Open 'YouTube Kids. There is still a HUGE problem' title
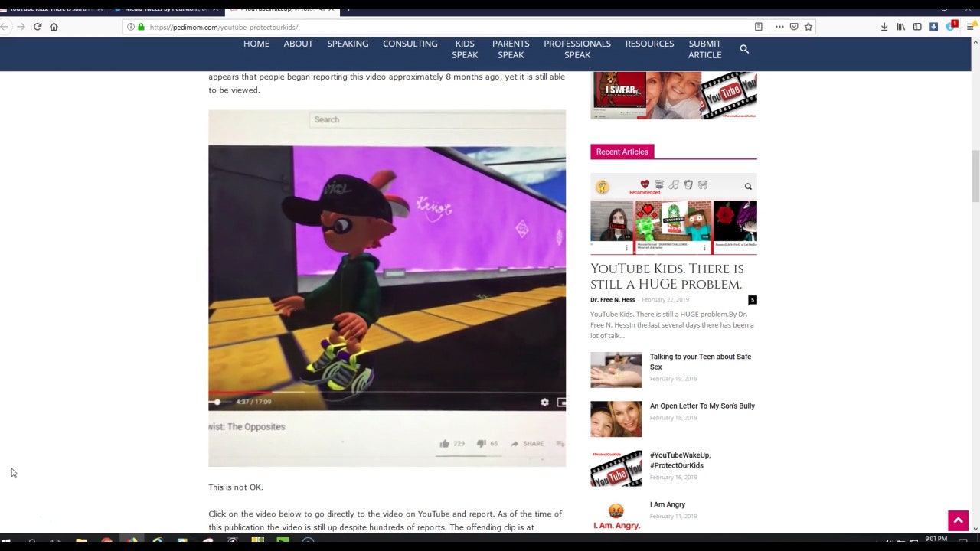The image size is (980, 551). [667, 276]
